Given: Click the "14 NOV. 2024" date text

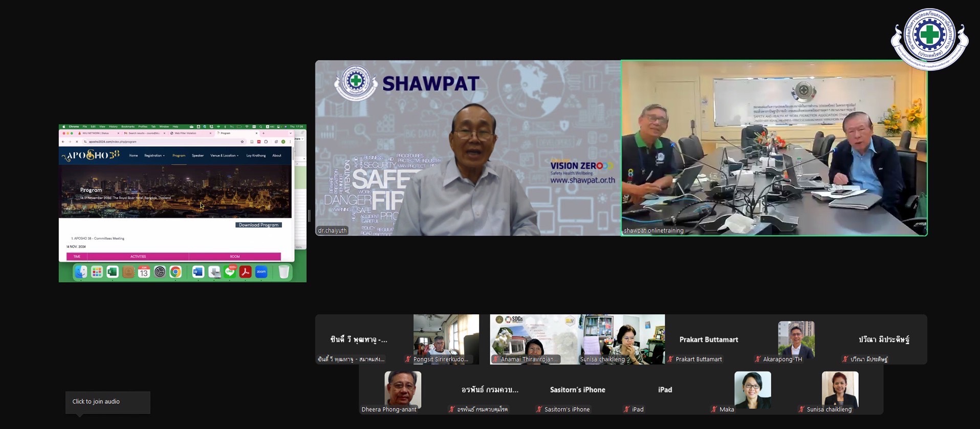Looking at the screenshot, I should [76, 247].
